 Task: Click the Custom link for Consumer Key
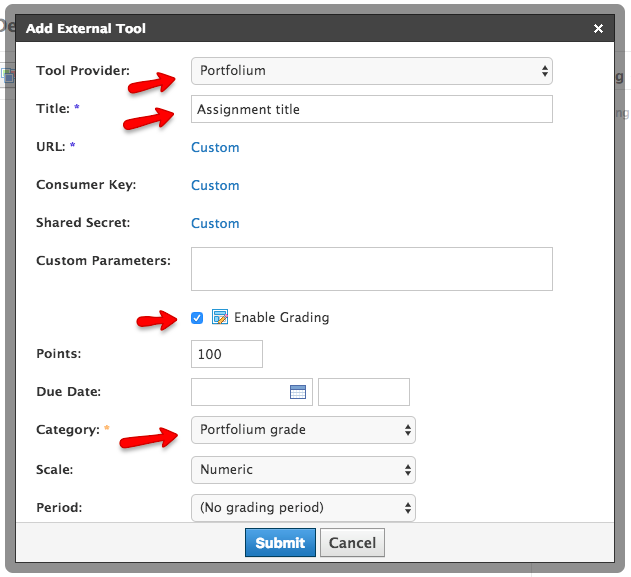215,185
